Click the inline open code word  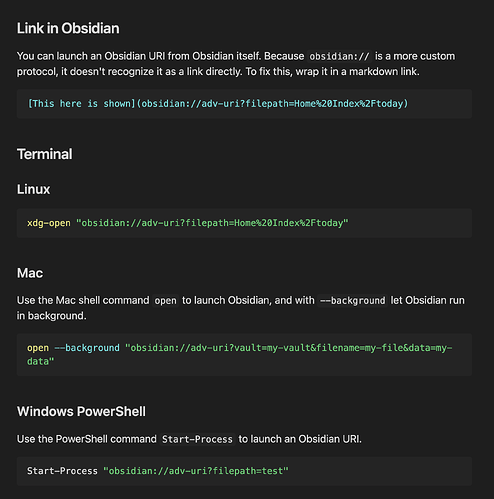pos(166,301)
